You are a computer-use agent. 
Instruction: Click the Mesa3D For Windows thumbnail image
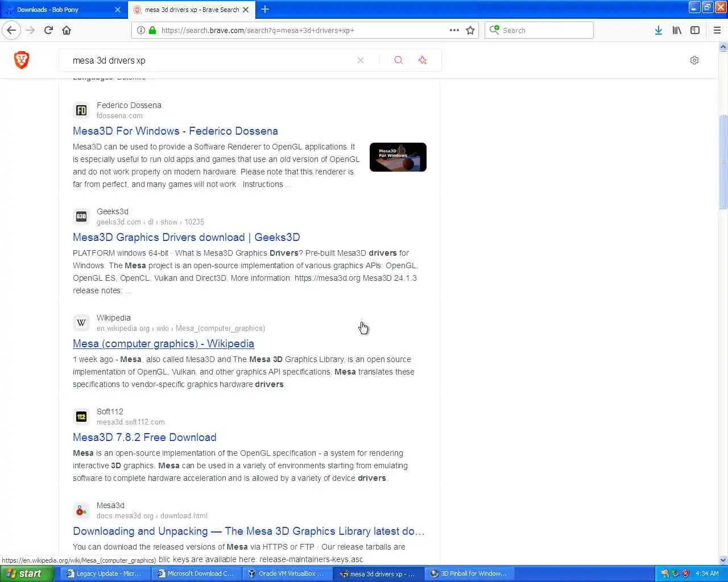398,157
